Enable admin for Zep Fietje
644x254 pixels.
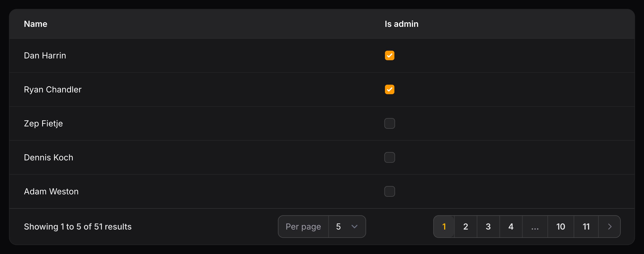coord(390,123)
